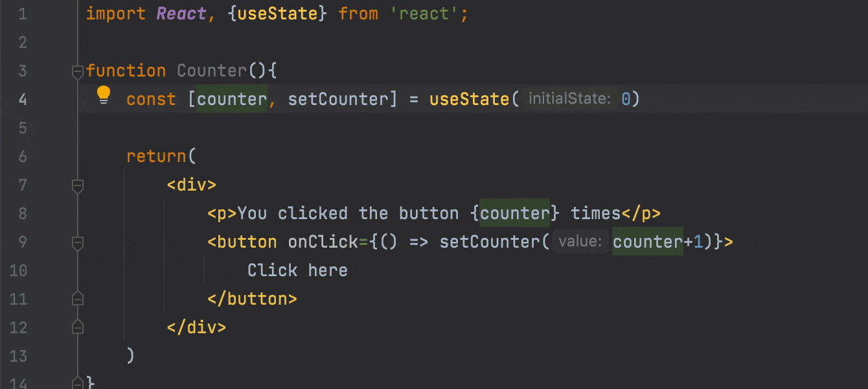Place cursor on useState call in line 4
Viewport: 868px width, 389px height.
[x=469, y=99]
